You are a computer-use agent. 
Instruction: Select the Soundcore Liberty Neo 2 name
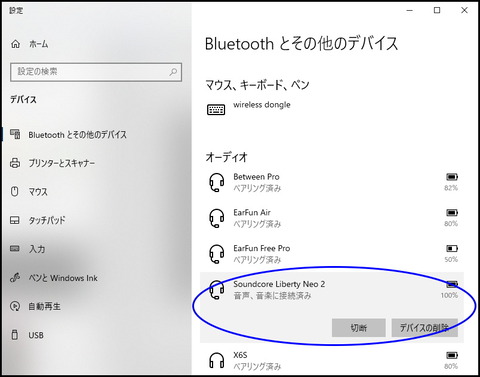coord(279,284)
